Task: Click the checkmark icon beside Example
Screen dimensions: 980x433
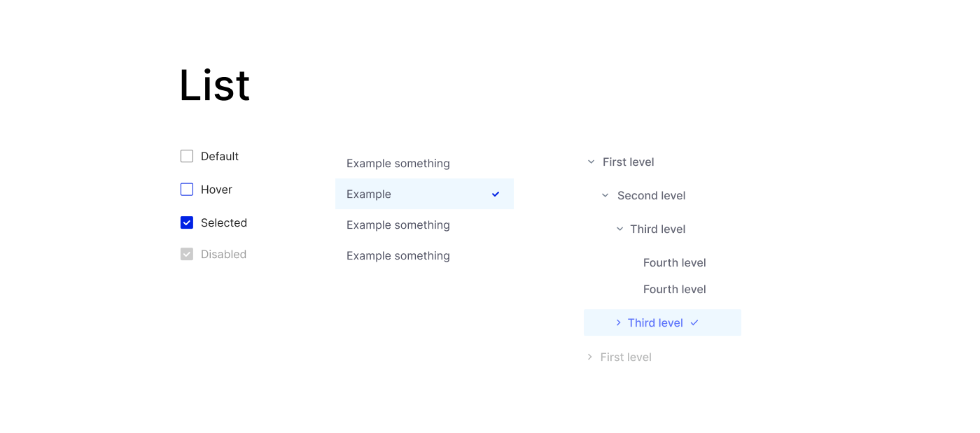Action: click(496, 194)
